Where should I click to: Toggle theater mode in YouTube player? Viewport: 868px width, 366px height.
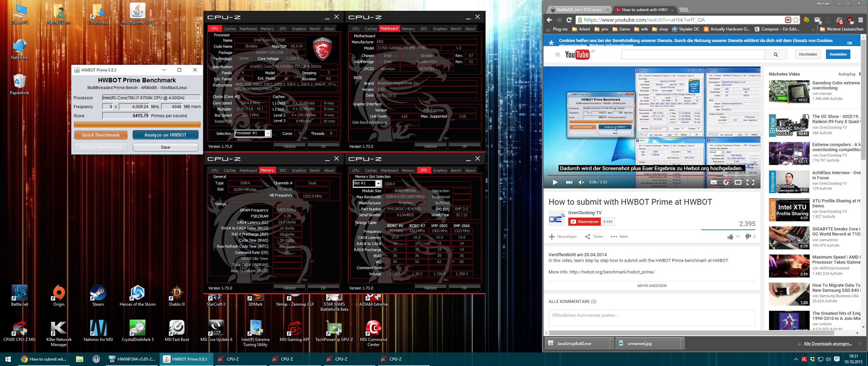pyautogui.click(x=738, y=182)
